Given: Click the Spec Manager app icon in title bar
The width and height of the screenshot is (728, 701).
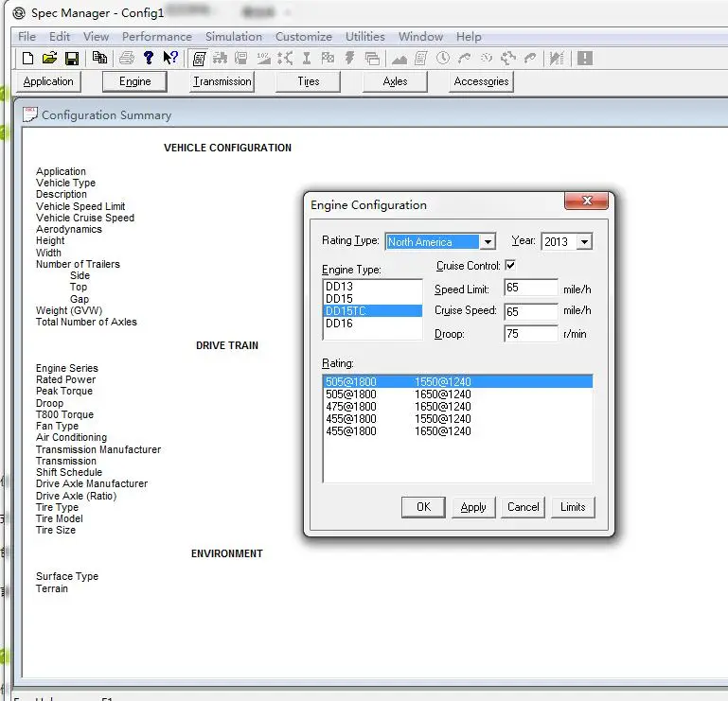Looking at the screenshot, I should click(19, 12).
